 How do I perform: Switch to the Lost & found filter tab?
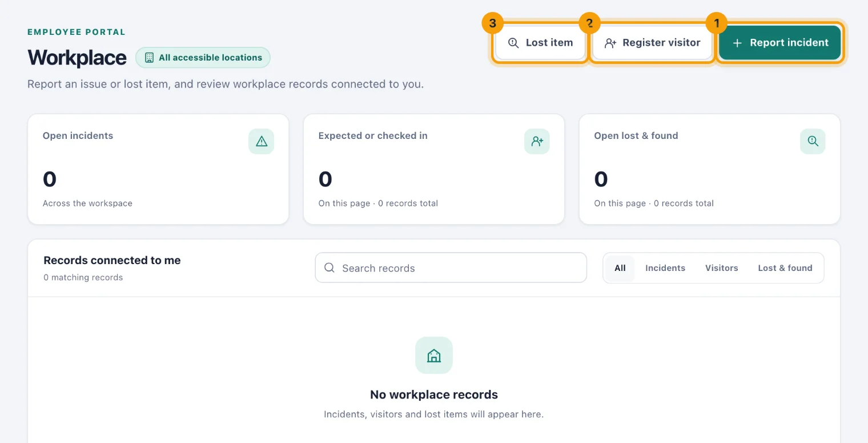click(x=785, y=268)
